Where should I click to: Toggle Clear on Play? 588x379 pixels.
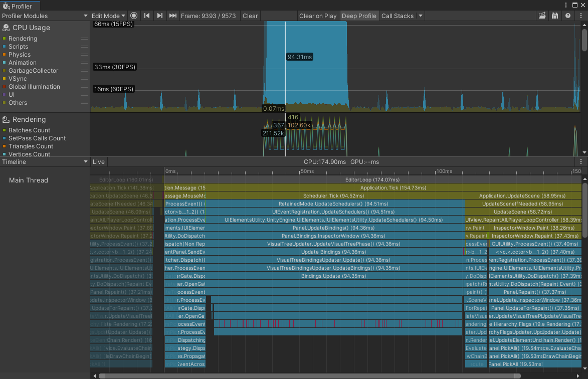pos(318,16)
